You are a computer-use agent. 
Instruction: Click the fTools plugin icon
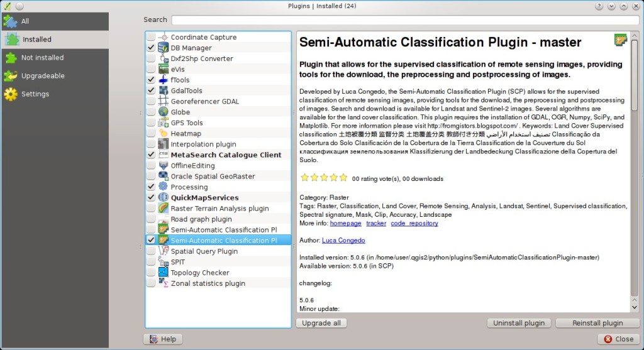point(164,80)
